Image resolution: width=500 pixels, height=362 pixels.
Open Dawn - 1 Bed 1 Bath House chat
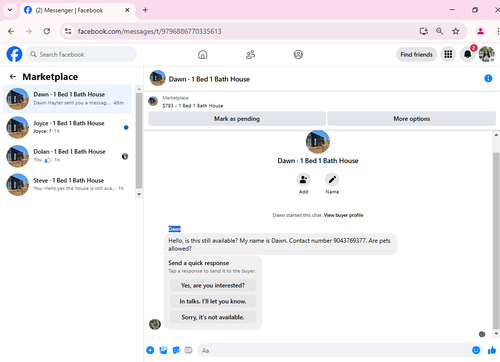(x=68, y=99)
